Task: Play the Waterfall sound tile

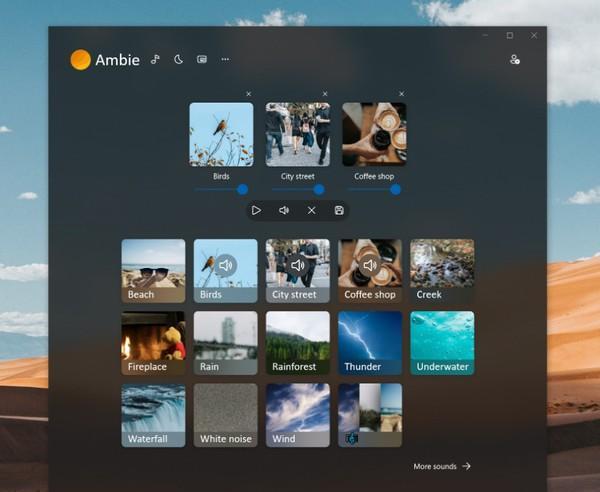Action: (x=153, y=415)
